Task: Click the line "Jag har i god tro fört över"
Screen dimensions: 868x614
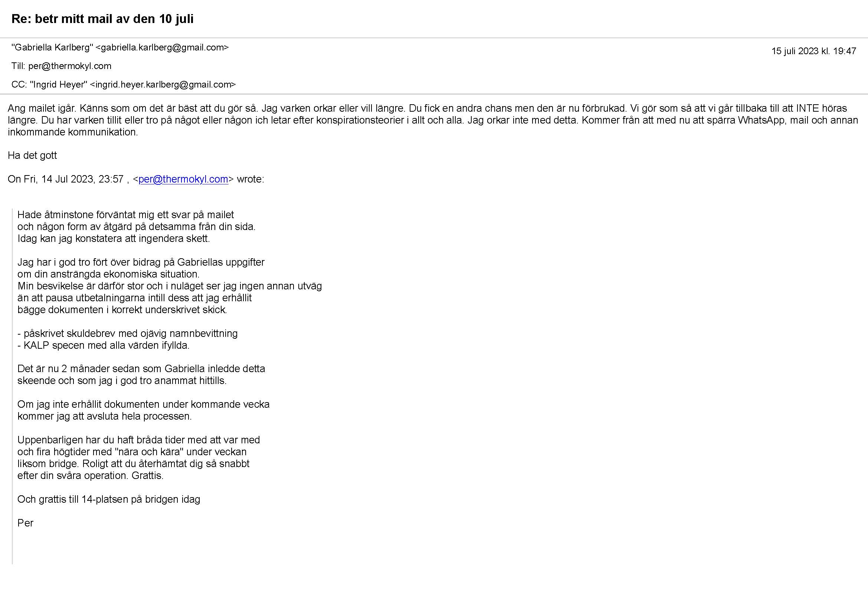Action: (x=141, y=262)
